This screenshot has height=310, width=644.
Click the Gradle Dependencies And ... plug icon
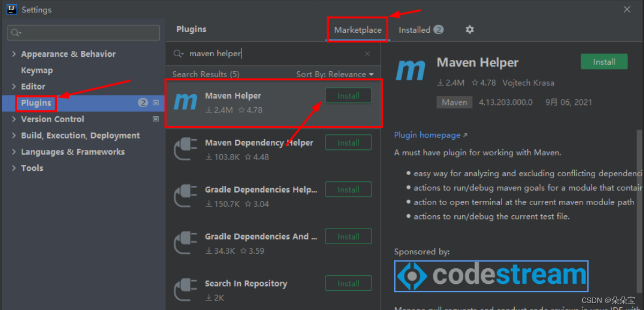pos(186,243)
